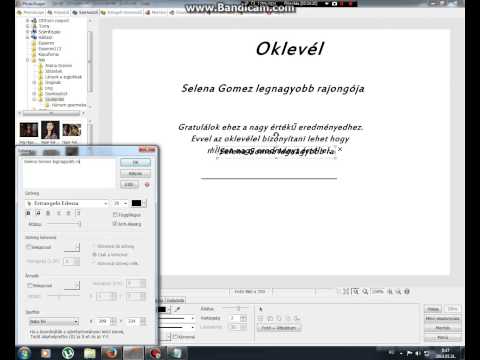This screenshot has width=480, height=360.
Task: Open Windows Media Player from taskbar
Action: (x=46, y=353)
